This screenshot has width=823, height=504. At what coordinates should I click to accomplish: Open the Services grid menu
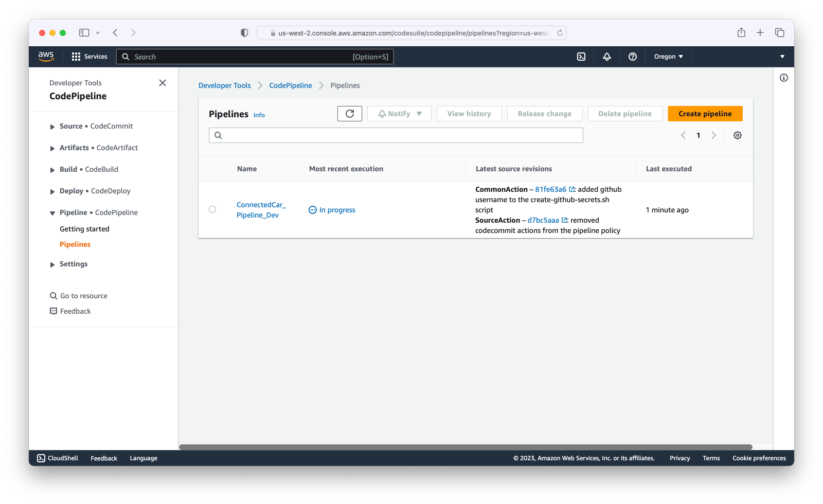pyautogui.click(x=90, y=57)
